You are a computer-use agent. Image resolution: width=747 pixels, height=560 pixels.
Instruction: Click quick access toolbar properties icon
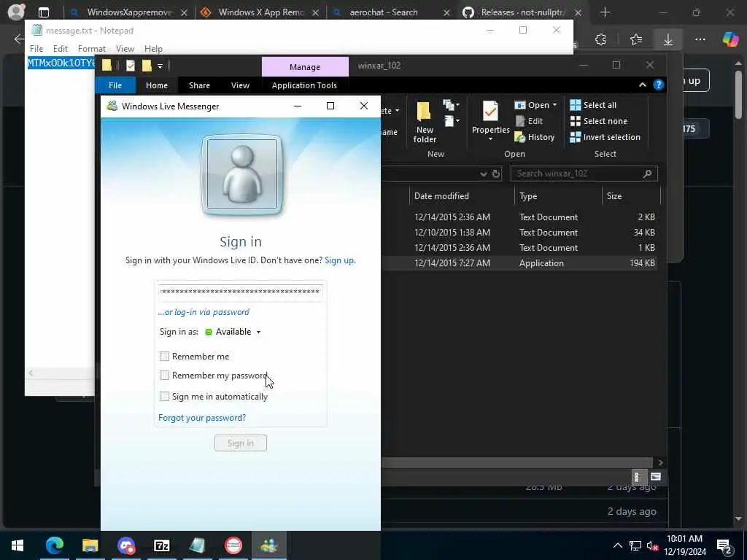click(130, 66)
